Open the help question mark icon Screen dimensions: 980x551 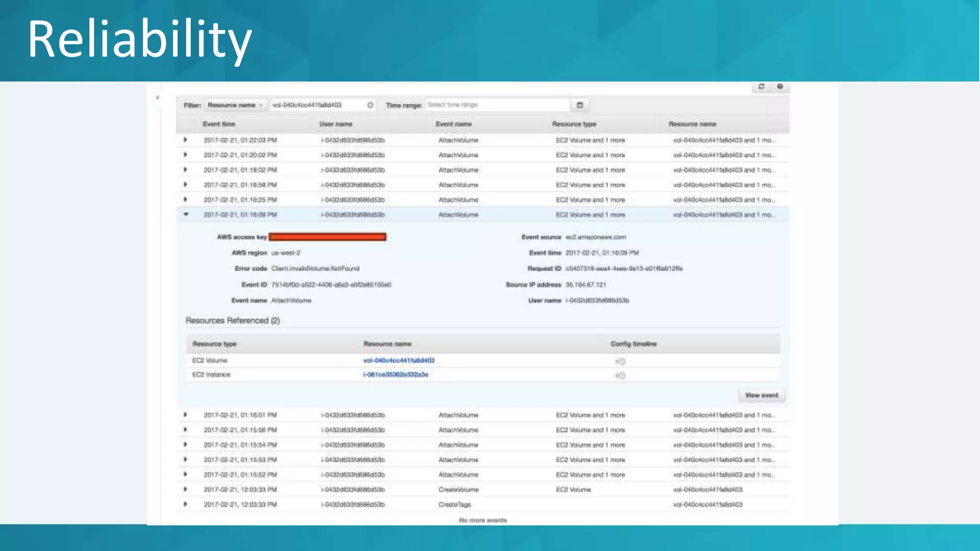pyautogui.click(x=780, y=87)
